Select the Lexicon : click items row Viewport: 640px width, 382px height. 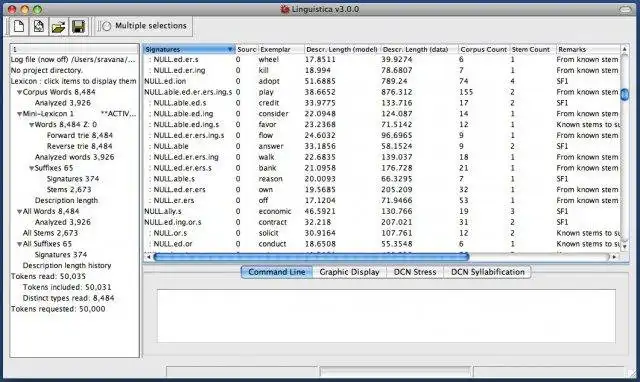73,81
